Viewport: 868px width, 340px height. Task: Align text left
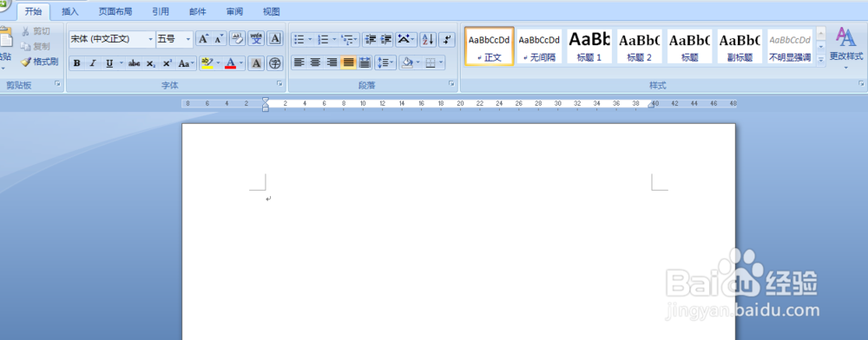coord(299,62)
